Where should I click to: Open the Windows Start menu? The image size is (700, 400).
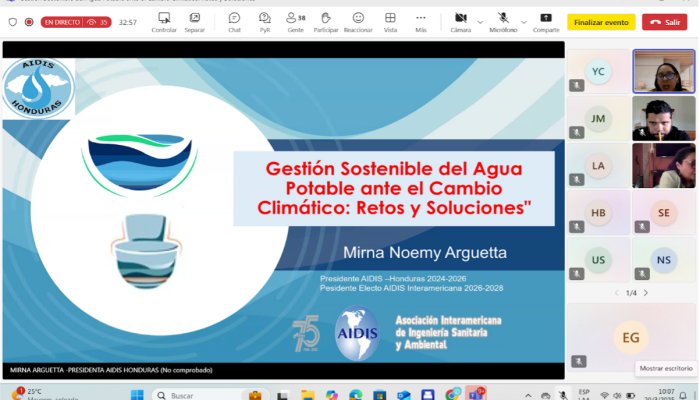pyautogui.click(x=137, y=395)
